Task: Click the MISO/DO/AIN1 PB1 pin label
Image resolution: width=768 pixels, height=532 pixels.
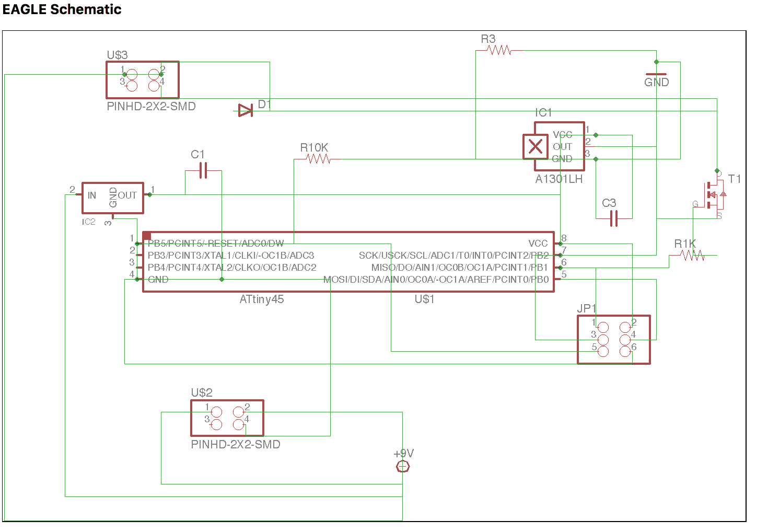Action: 460,267
